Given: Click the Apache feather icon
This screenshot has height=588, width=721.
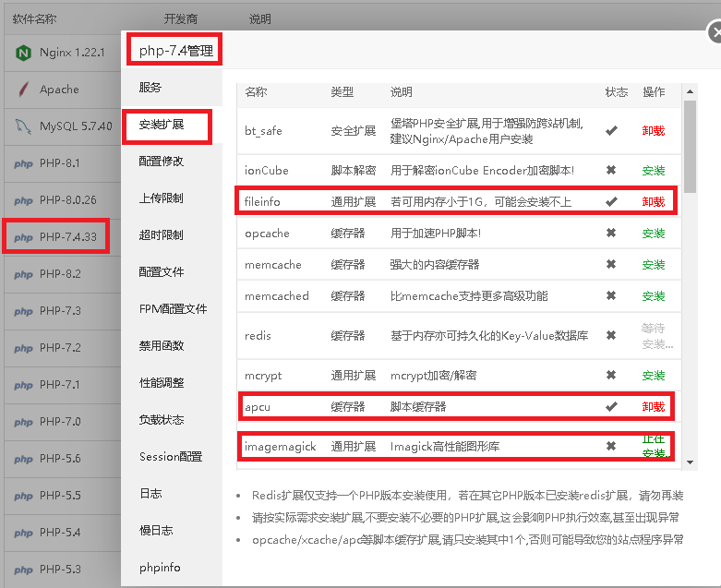Looking at the screenshot, I should 23,90.
